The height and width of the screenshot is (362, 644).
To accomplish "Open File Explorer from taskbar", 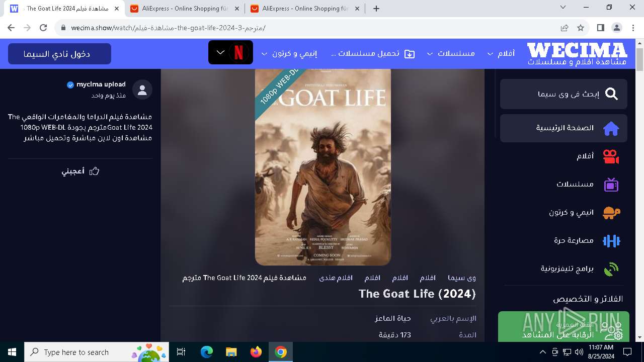I will coord(231,352).
